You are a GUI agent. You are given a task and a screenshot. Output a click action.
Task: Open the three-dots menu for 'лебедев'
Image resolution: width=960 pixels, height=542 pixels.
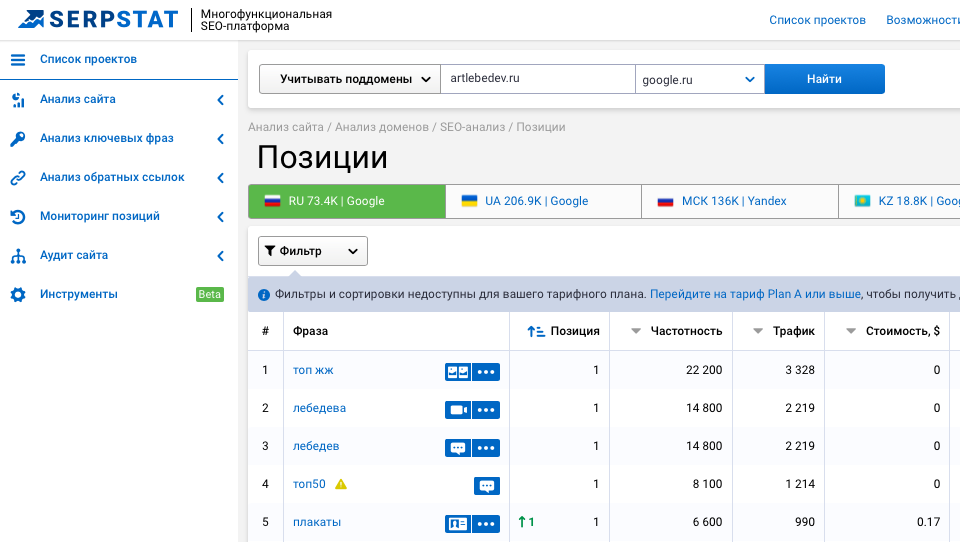486,447
